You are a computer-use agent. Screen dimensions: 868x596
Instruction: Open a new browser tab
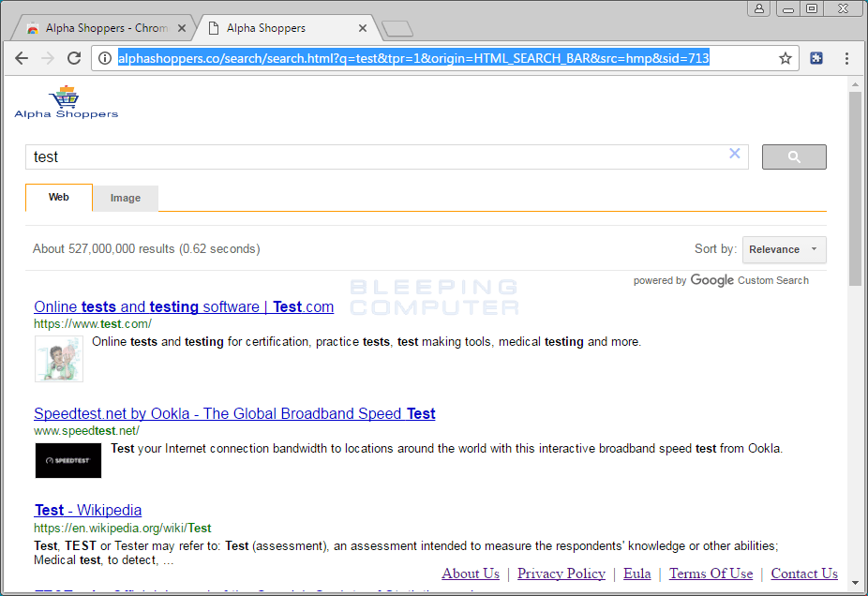coord(397,29)
